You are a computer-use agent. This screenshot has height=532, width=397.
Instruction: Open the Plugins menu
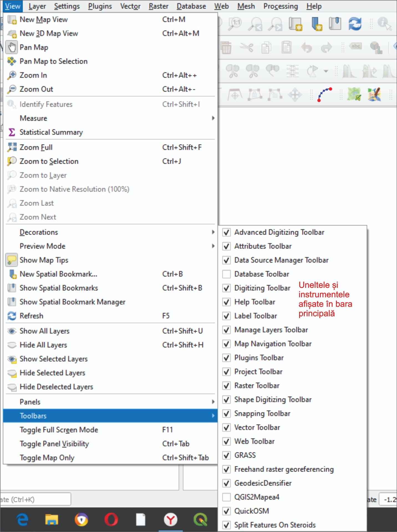[100, 6]
